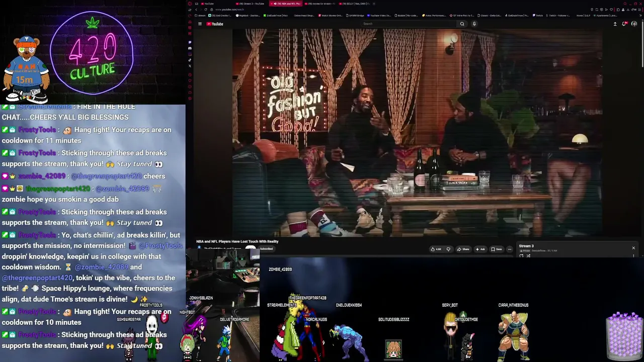Open the YouTube Video Downloader bookmark
The width and height of the screenshot is (644, 362).
pos(379,16)
